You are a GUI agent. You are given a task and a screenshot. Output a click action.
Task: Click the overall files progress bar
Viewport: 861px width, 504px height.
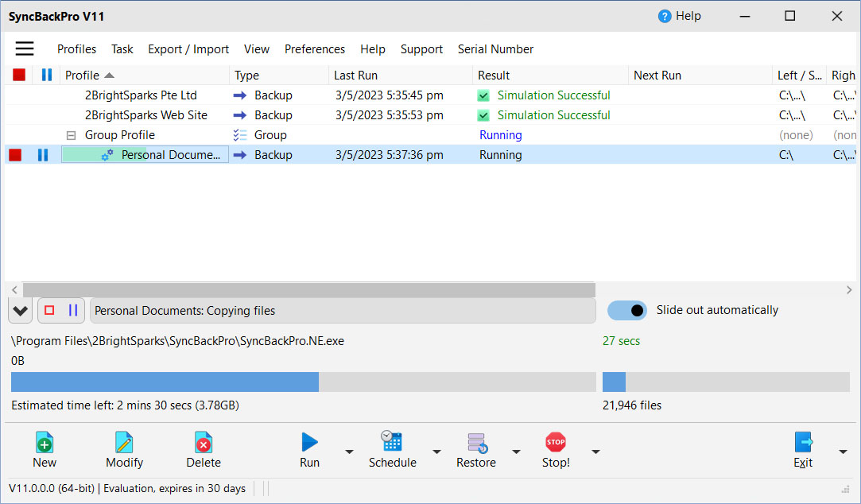pyautogui.click(x=726, y=382)
